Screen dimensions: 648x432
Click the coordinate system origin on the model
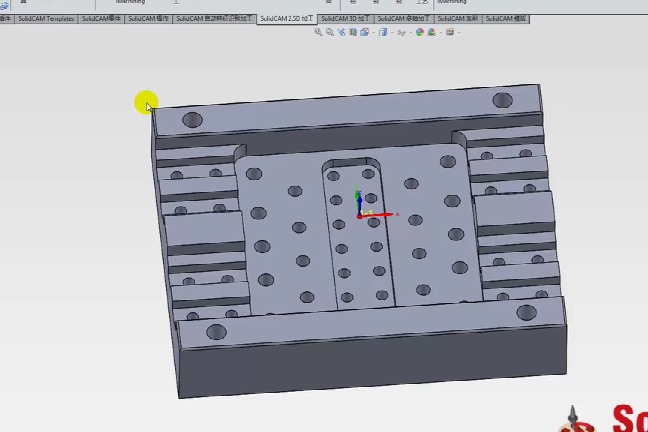coord(359,216)
